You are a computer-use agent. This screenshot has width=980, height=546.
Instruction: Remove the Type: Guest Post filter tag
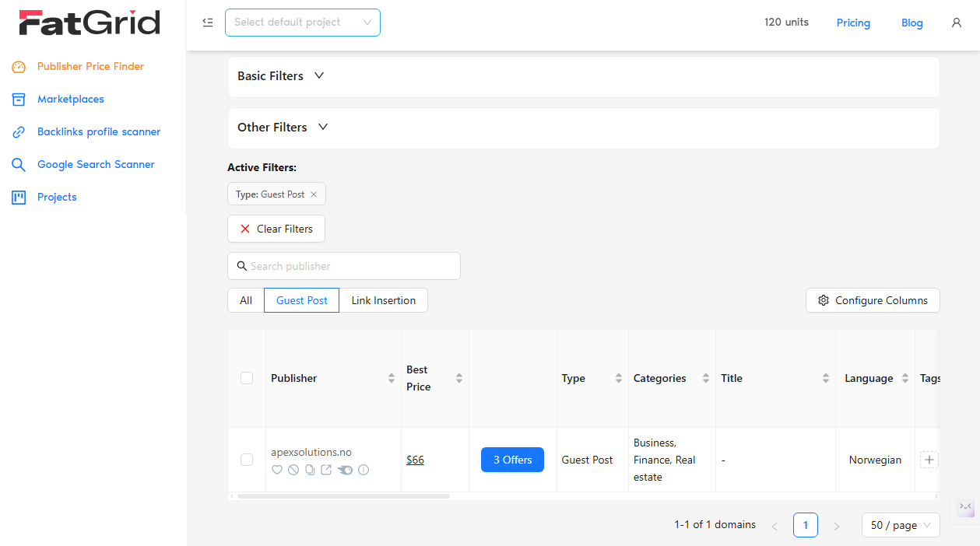pyautogui.click(x=314, y=194)
